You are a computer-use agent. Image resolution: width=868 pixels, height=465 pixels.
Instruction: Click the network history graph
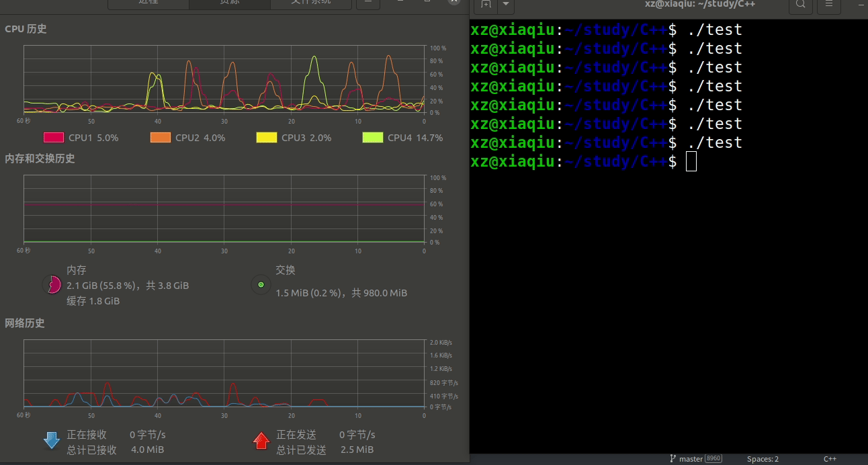point(224,373)
